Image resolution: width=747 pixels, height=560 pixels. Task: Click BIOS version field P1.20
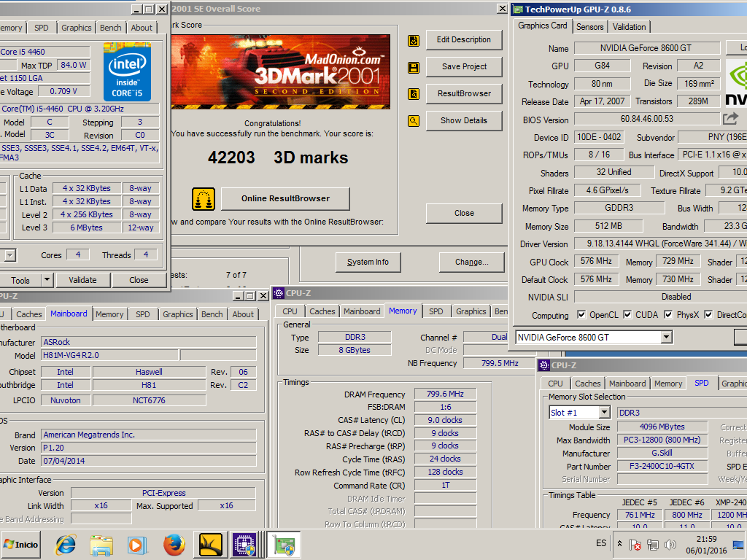149,448
